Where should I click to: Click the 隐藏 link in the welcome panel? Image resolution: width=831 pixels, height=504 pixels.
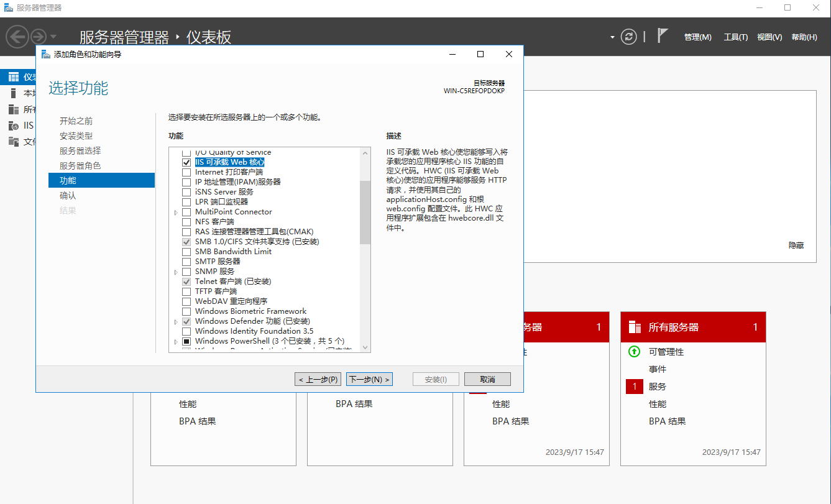pos(796,245)
